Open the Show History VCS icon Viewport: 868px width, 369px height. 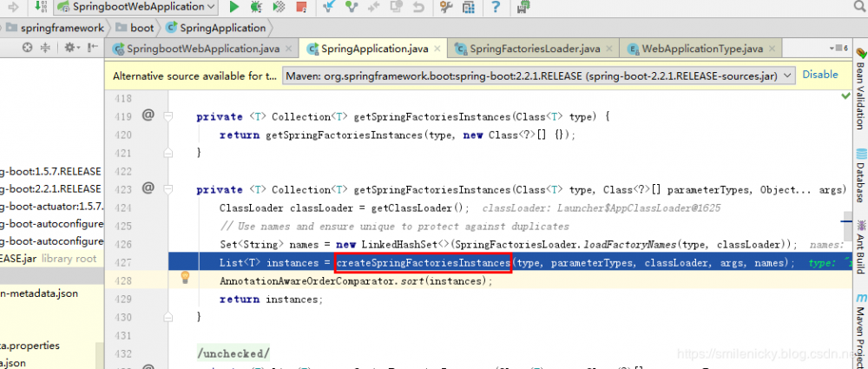[x=396, y=7]
